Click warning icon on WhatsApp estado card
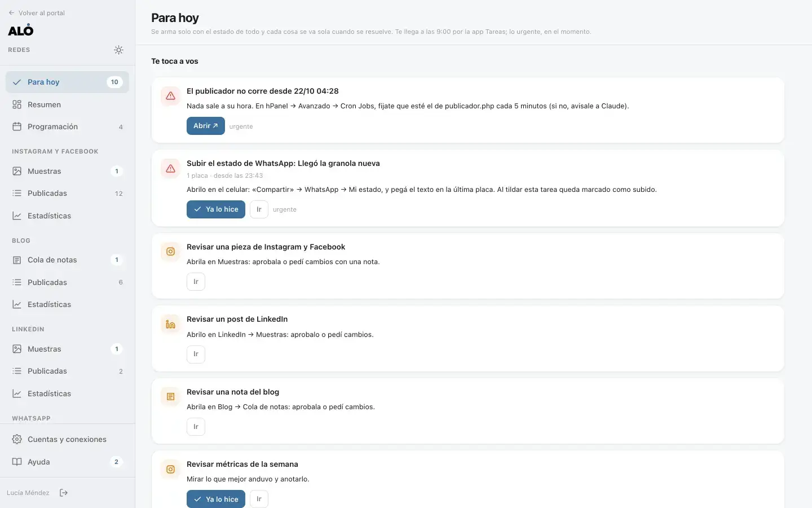Viewport: 812px width, 508px height. coord(170,168)
